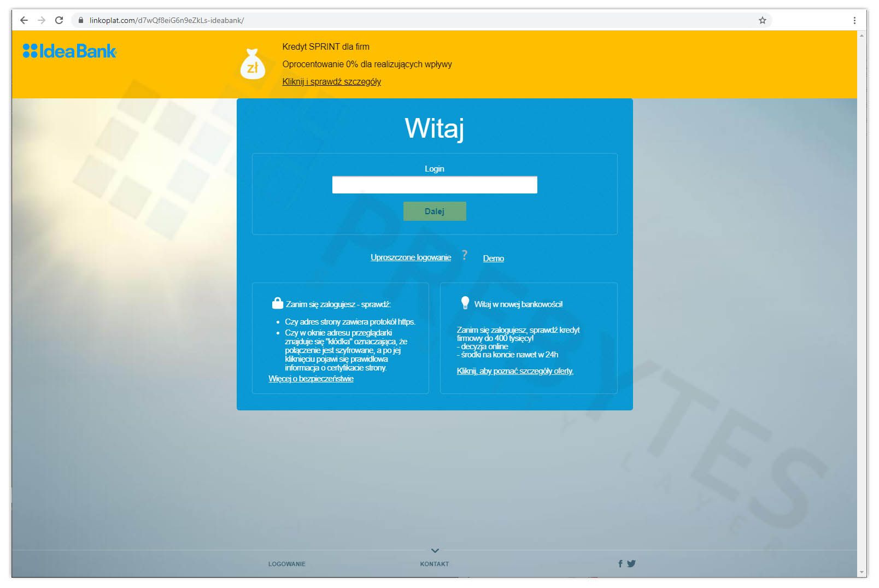Click the page scrollbar down arrow

pyautogui.click(x=862, y=573)
